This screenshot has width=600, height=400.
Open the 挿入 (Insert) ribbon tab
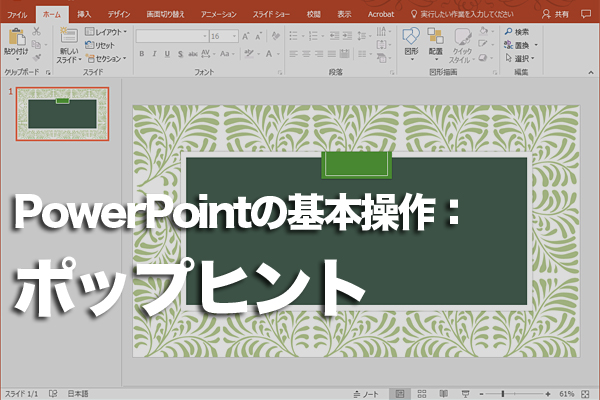click(x=84, y=15)
